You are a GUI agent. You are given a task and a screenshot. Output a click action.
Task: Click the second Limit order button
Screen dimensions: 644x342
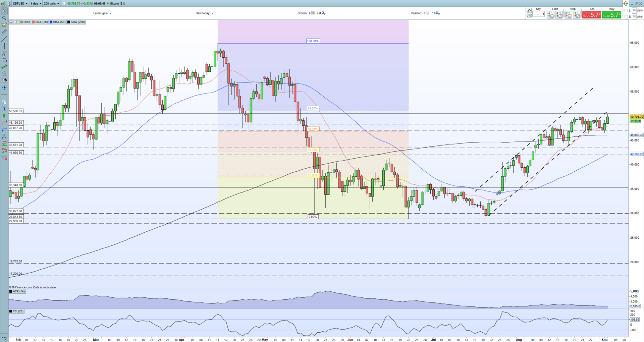[559, 15]
